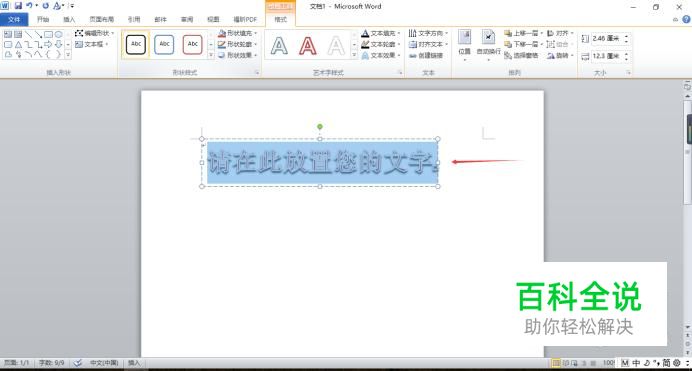Open 文本效果 (Text Effects) menu

click(380, 55)
